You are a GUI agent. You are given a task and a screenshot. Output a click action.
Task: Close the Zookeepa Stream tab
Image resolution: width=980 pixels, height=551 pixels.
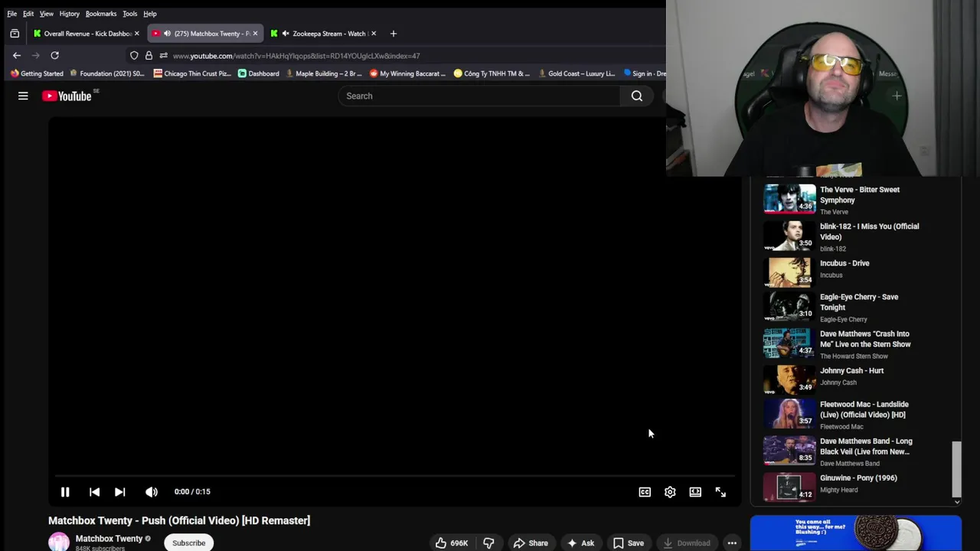coord(374,34)
